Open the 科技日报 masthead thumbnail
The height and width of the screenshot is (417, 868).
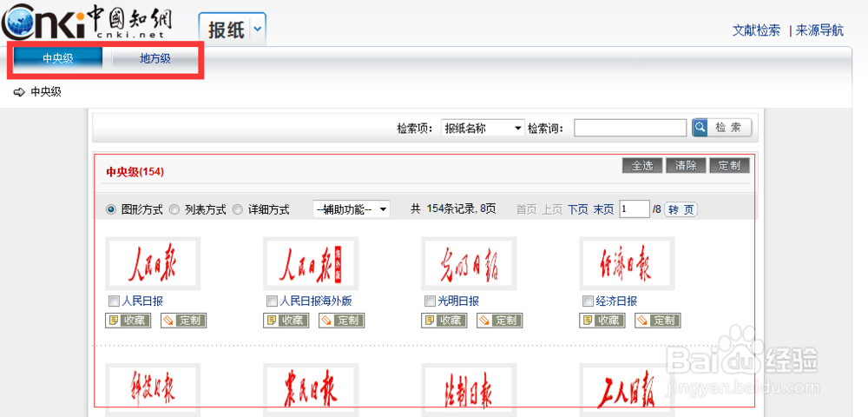coord(153,390)
